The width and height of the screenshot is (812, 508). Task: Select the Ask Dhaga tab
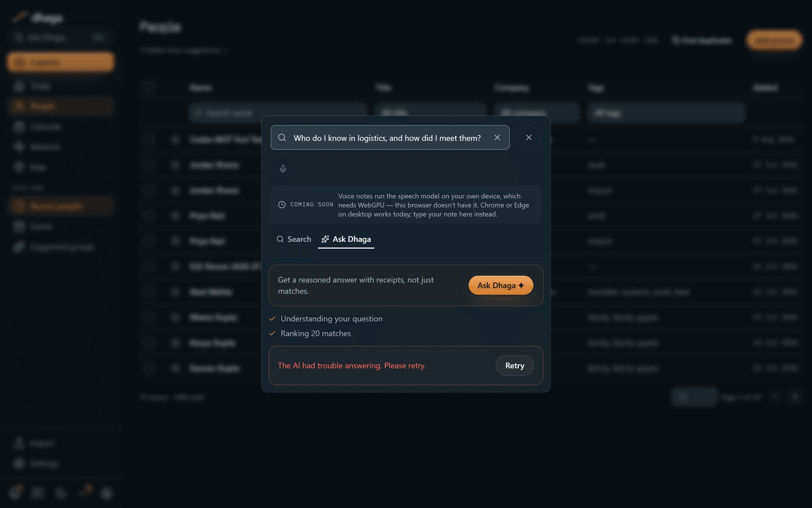(346, 239)
